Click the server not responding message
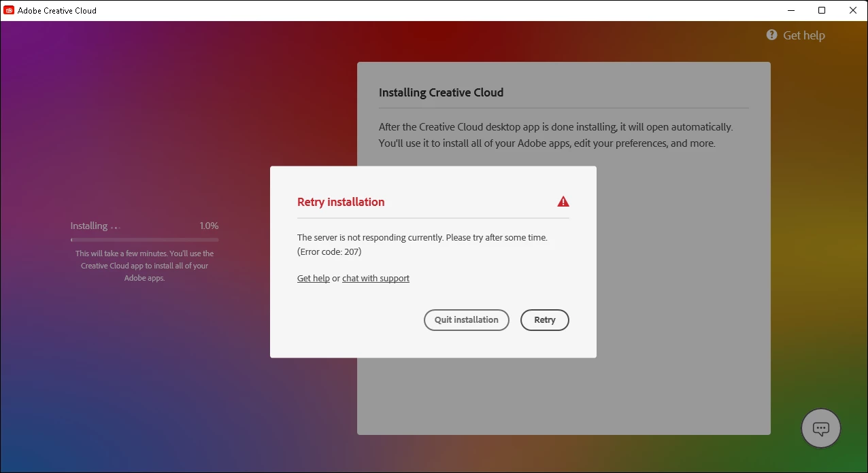The height and width of the screenshot is (473, 868). 422,238
